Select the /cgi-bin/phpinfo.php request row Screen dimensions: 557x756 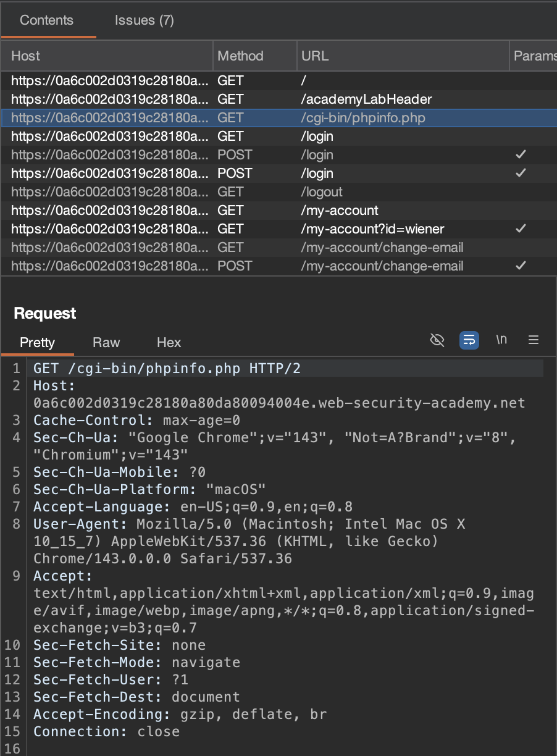[363, 118]
